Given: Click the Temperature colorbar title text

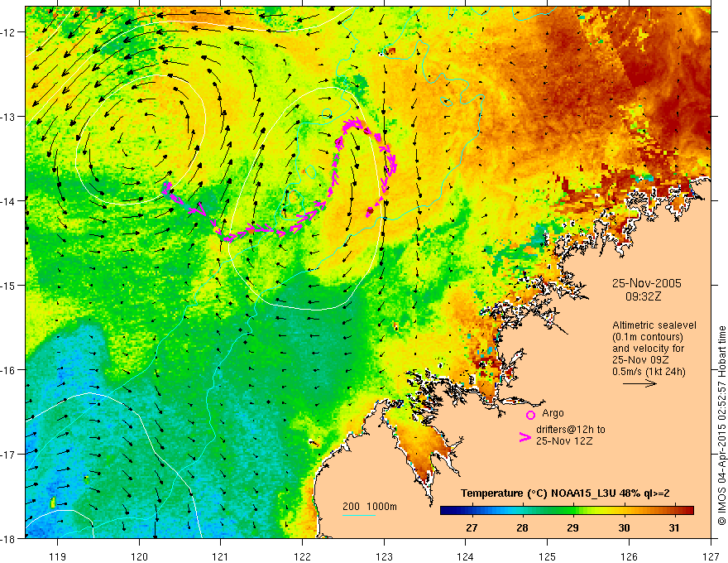Looking at the screenshot, I should coord(565,493).
